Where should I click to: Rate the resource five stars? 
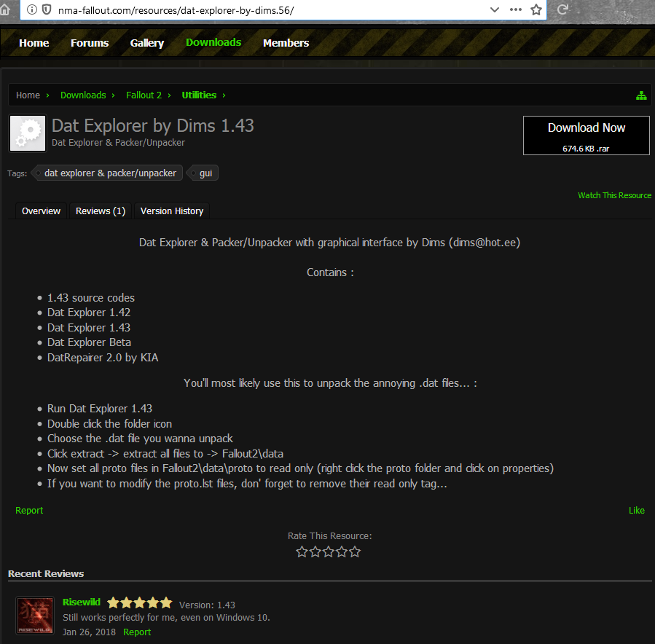pos(355,552)
